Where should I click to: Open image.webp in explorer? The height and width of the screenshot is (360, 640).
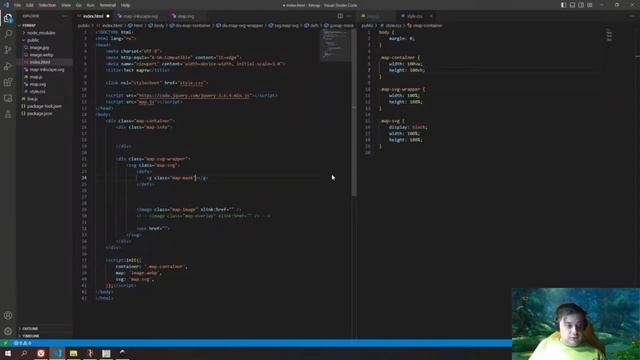pos(41,55)
